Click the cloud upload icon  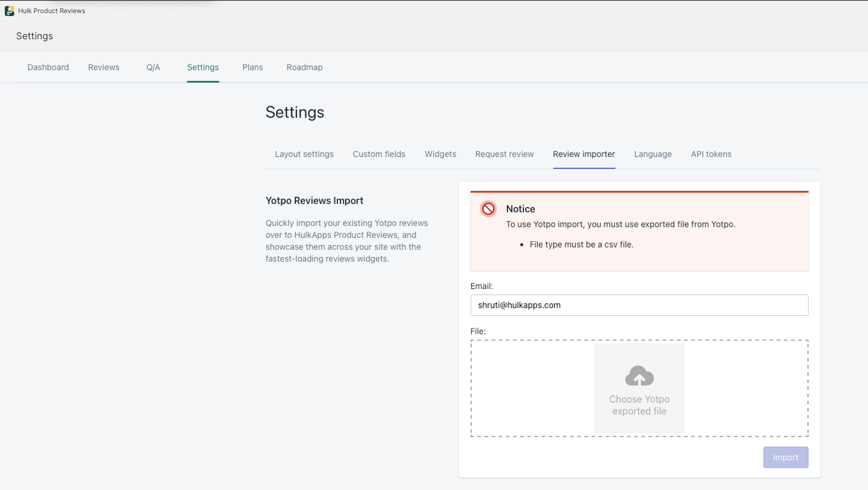(x=639, y=376)
